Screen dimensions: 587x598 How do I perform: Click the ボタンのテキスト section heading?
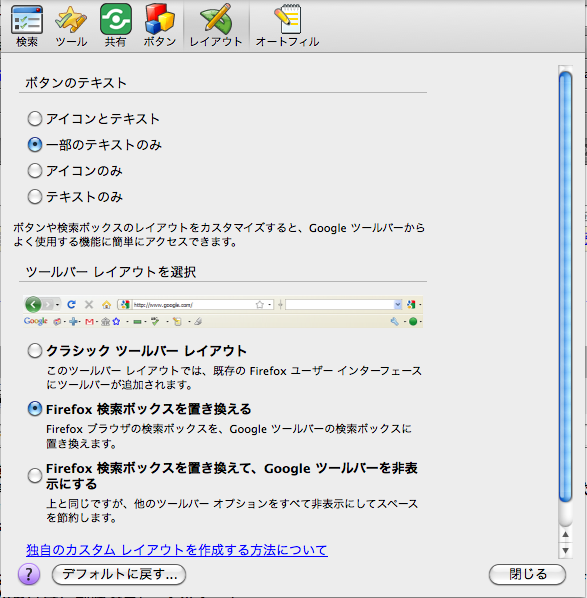coord(76,83)
